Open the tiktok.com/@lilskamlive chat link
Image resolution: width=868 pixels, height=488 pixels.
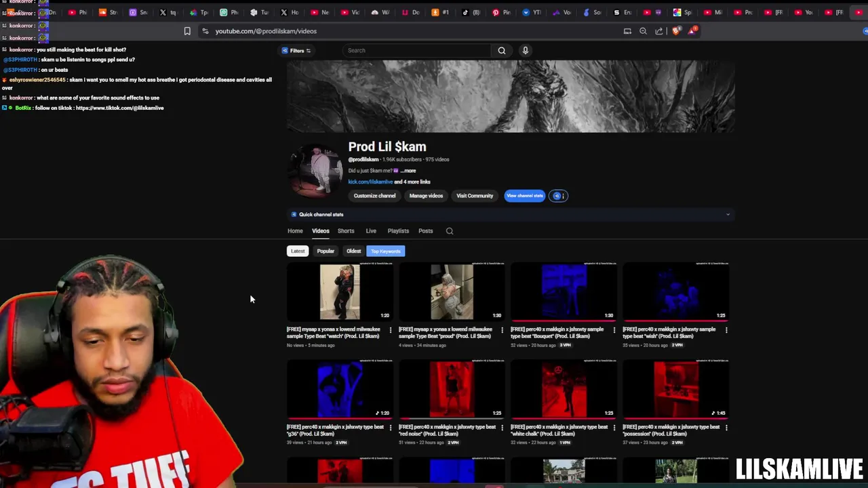point(119,108)
